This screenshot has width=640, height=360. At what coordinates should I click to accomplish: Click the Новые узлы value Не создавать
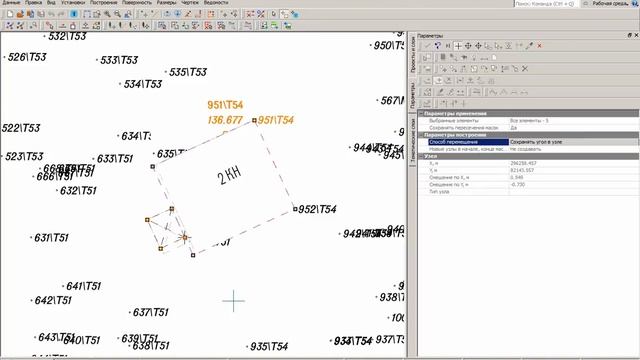(573, 149)
